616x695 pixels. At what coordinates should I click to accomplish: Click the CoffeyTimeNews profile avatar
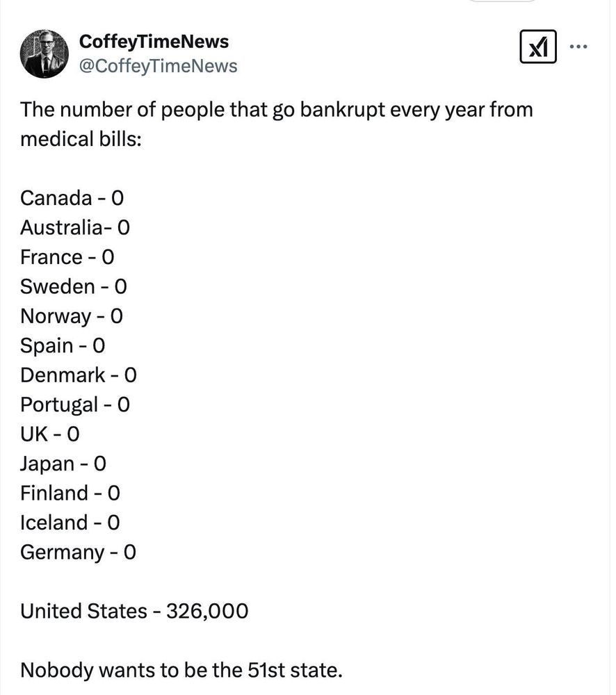[x=44, y=54]
